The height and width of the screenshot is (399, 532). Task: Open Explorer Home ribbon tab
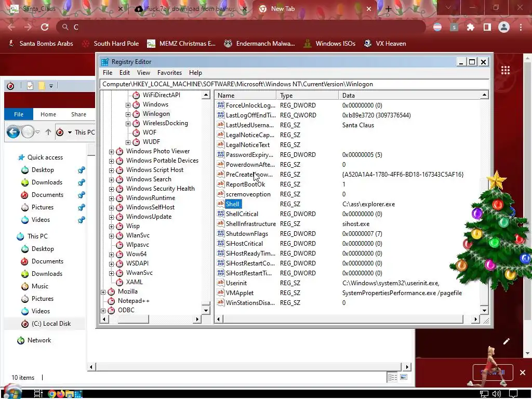point(48,114)
